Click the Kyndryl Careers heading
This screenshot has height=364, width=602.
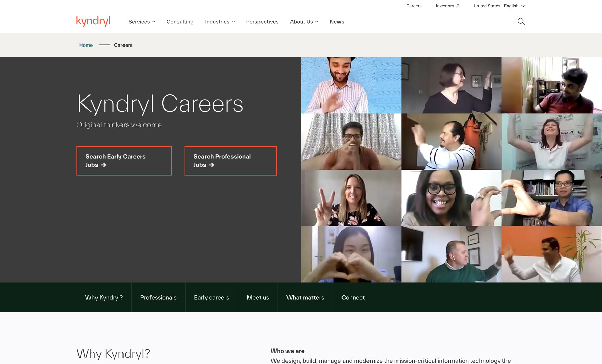coord(160,104)
